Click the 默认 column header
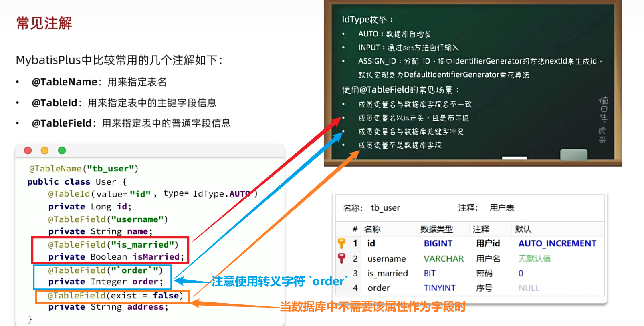 point(523,229)
